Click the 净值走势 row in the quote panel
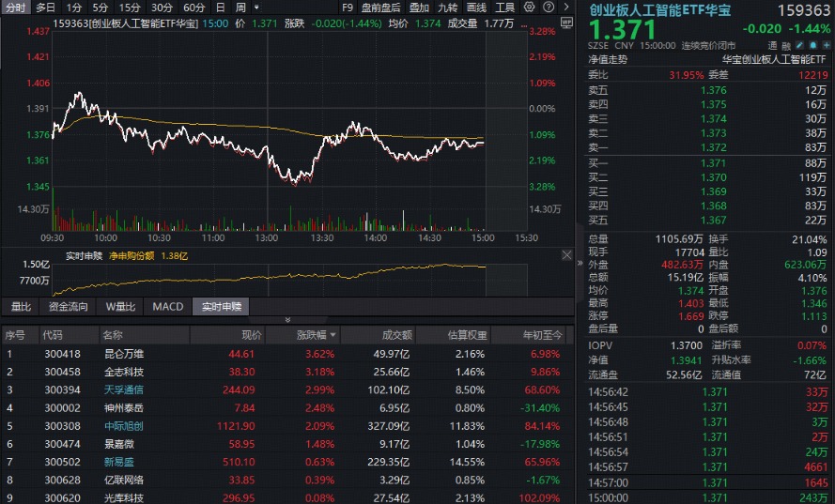The width and height of the screenshot is (835, 504). point(706,60)
